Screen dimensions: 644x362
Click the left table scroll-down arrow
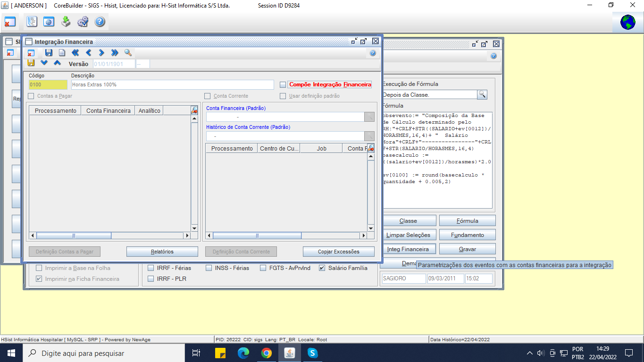tap(194, 228)
